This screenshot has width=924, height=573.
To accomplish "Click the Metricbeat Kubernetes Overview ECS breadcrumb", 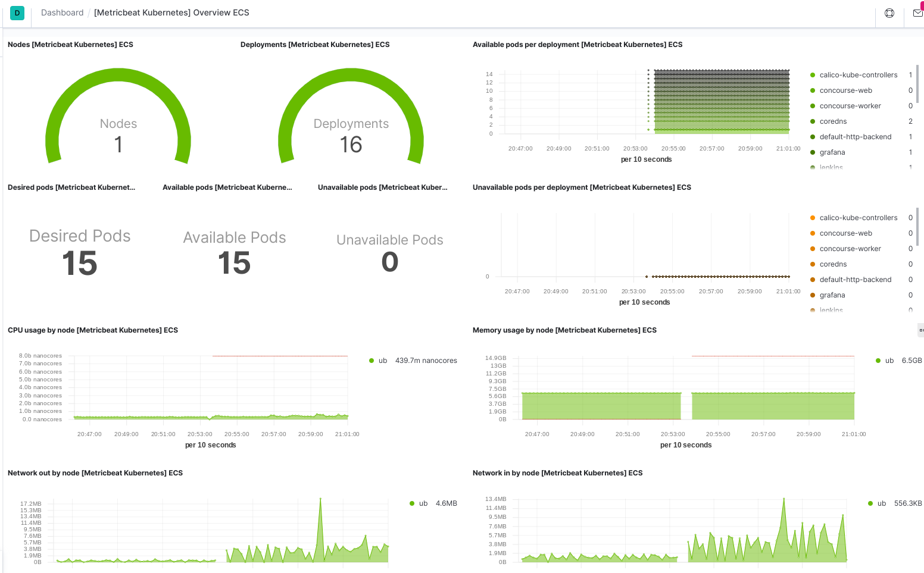I will [x=171, y=12].
